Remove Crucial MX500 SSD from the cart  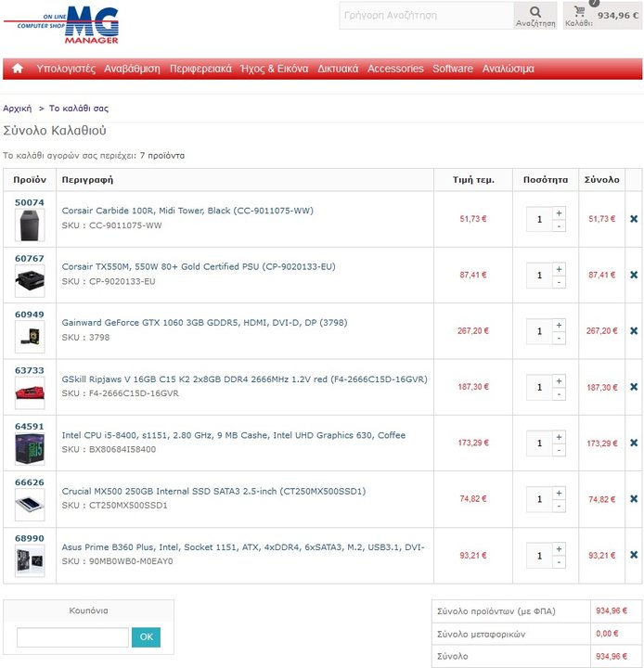pos(634,498)
